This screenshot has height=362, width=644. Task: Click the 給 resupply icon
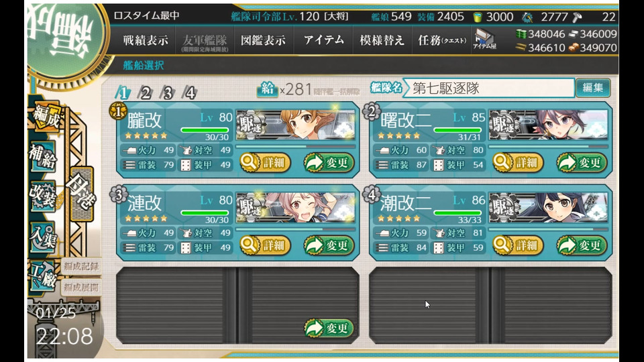tap(267, 88)
